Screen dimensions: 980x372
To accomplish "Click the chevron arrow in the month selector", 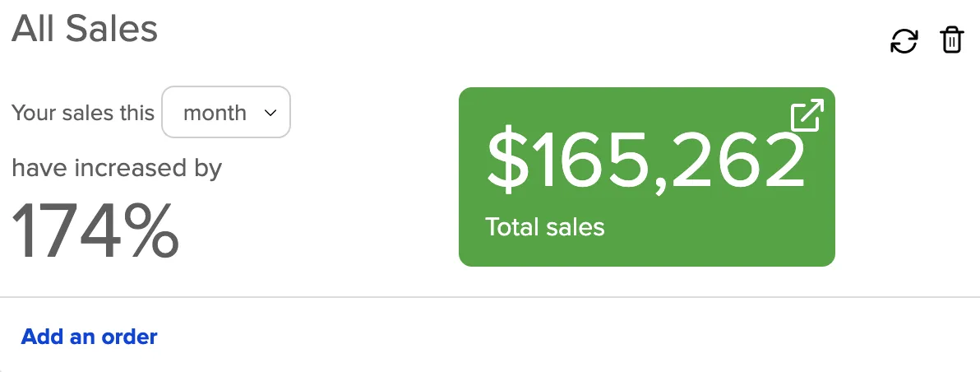I will (x=270, y=113).
